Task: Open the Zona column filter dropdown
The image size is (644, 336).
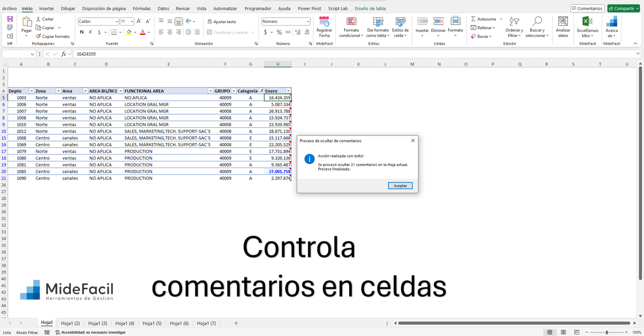Action: 58,91
